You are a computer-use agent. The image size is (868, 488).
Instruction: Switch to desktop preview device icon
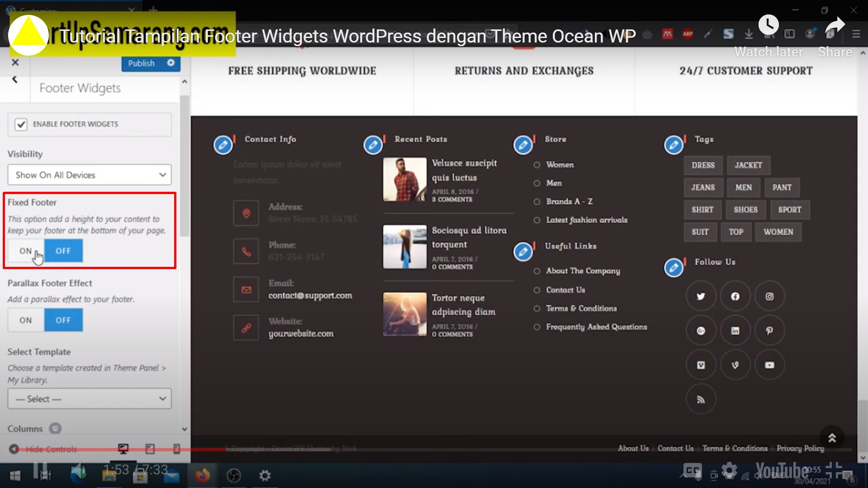pyautogui.click(x=123, y=449)
